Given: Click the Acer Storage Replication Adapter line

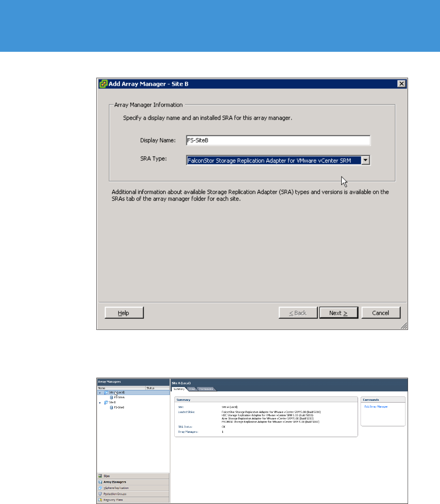Looking at the screenshot, I should pyautogui.click(x=268, y=419).
